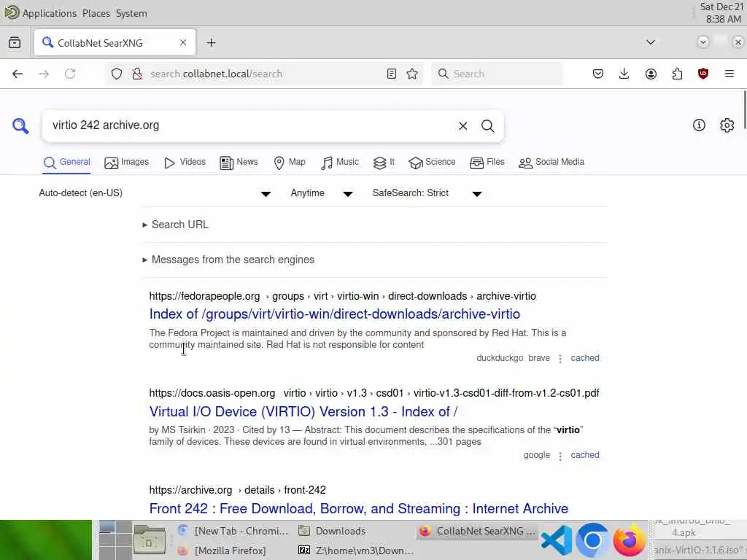The width and height of the screenshot is (747, 560).
Task: Switch to the Images category
Action: 127,163
